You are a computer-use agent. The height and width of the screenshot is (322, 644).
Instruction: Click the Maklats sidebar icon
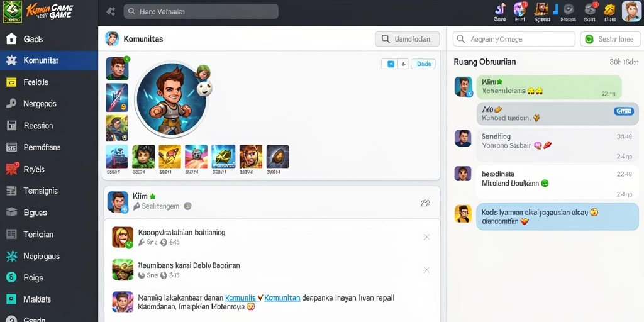click(x=11, y=299)
